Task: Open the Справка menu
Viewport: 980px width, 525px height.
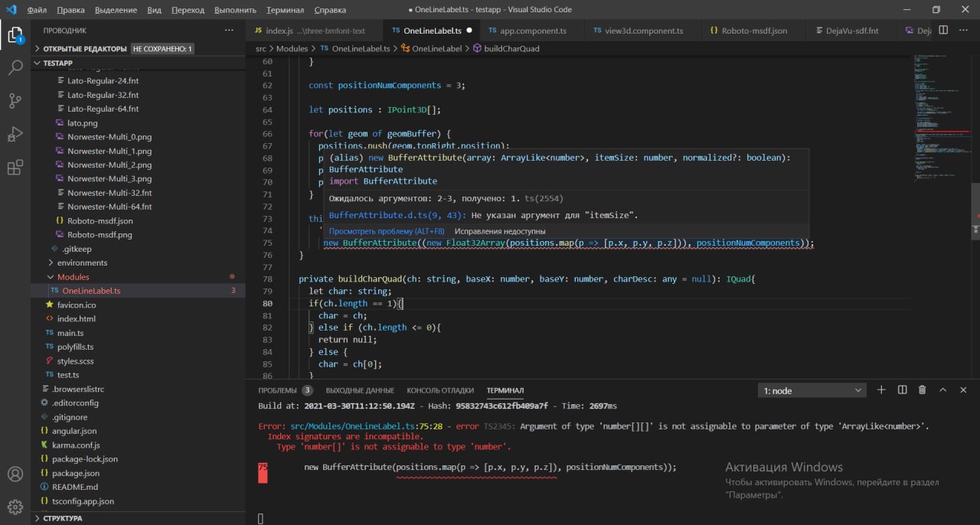Action: click(x=329, y=10)
